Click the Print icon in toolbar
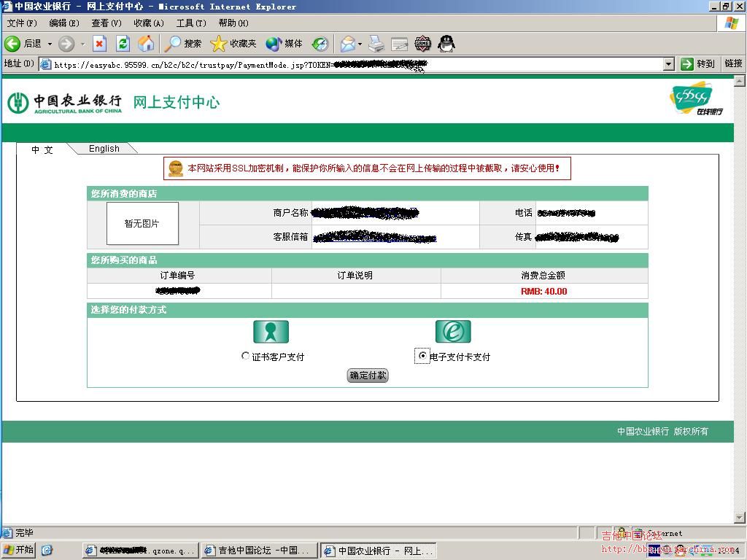The image size is (747, 560). coord(376,44)
